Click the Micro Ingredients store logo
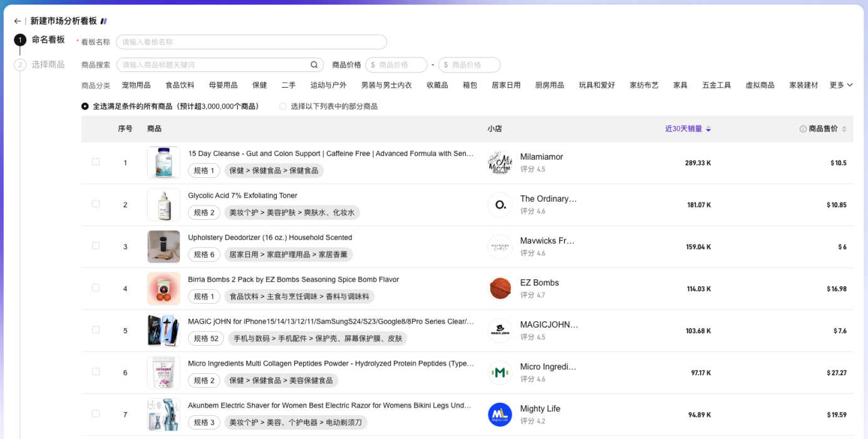The width and height of the screenshot is (868, 439). 499,373
